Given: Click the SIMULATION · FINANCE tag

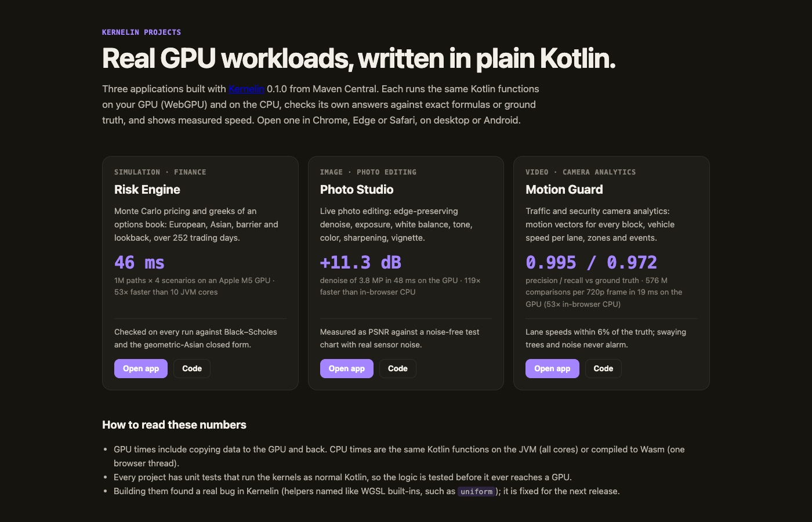Looking at the screenshot, I should [160, 172].
